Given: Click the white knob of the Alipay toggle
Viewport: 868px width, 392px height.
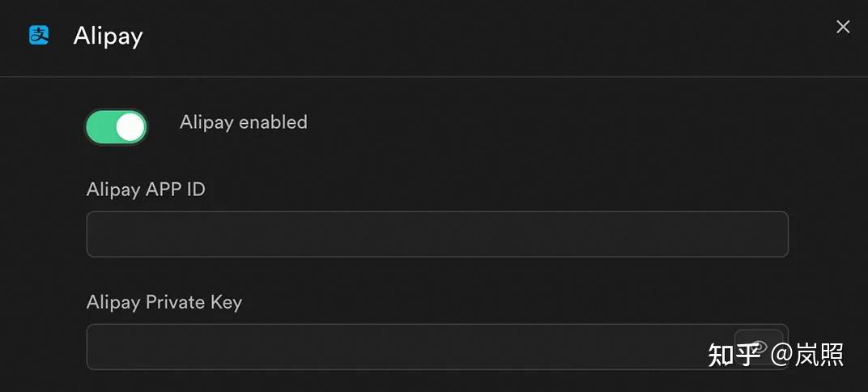Looking at the screenshot, I should (x=130, y=127).
